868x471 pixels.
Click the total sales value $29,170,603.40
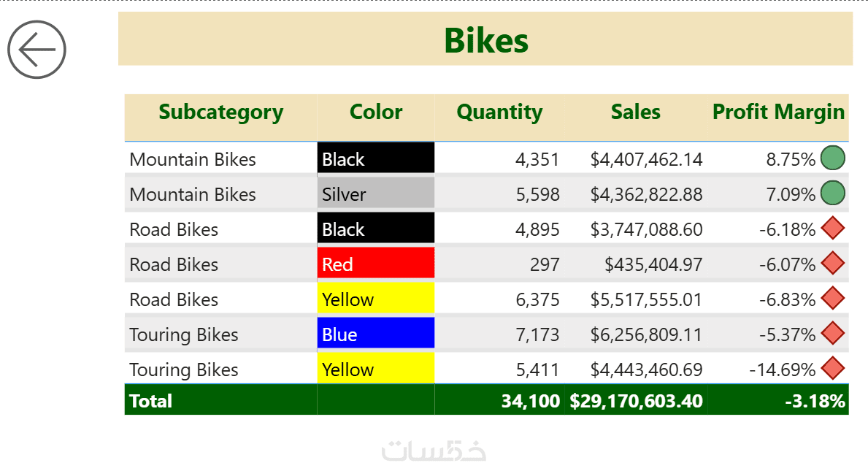point(636,401)
